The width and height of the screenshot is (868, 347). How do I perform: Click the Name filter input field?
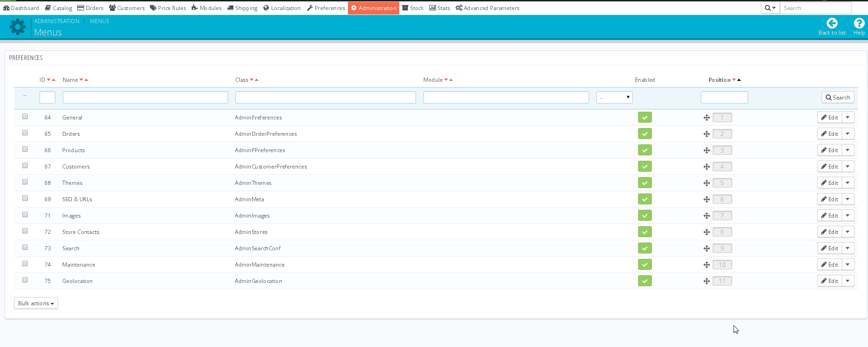[x=145, y=98]
